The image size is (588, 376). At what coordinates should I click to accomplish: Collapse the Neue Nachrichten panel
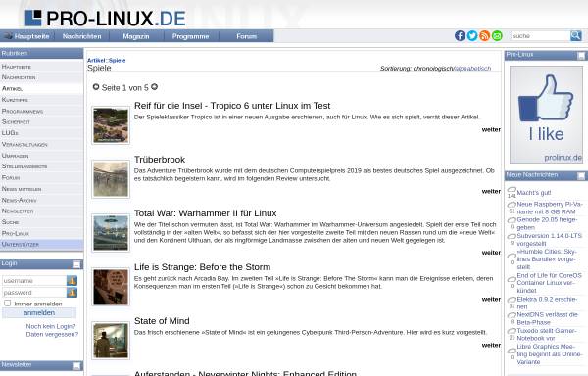[581, 176]
